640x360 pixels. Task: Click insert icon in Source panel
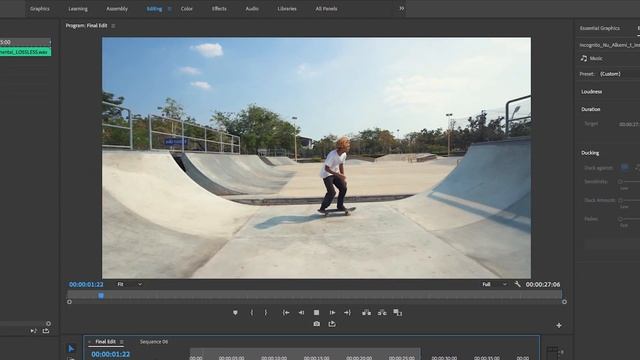point(34,331)
